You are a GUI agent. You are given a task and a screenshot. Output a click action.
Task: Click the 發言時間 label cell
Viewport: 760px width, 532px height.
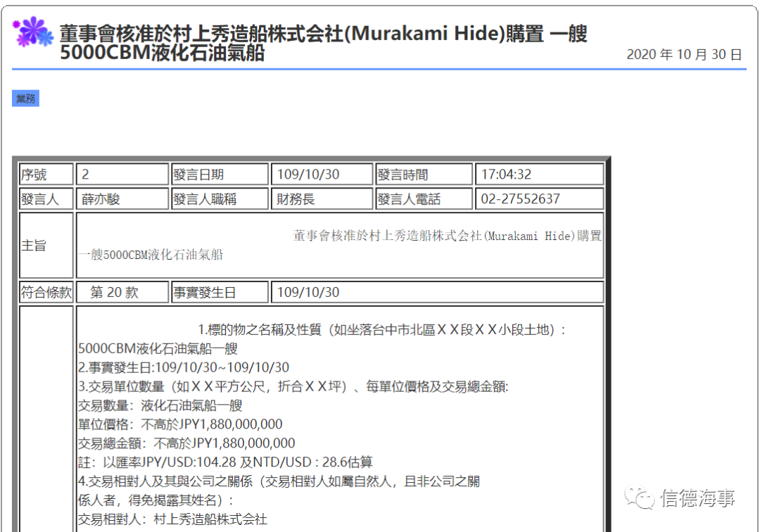tap(424, 174)
